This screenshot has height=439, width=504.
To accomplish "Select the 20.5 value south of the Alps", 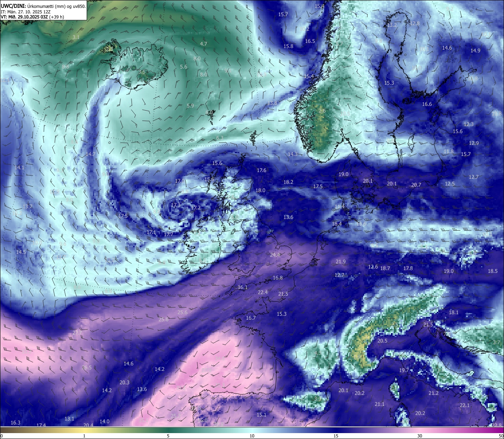I will tap(382, 341).
